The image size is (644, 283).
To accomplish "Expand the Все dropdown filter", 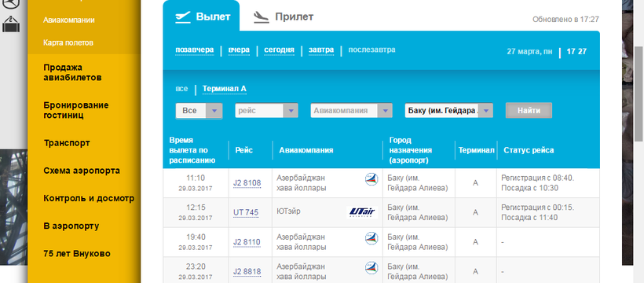I will pos(199,111).
